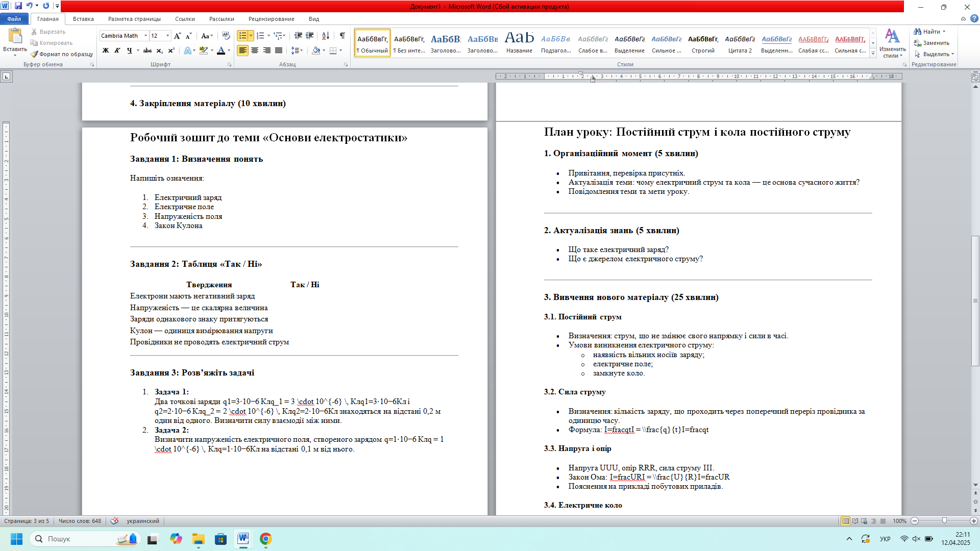Toggle Align Left paragraph button
980x551 pixels.
pos(242,51)
